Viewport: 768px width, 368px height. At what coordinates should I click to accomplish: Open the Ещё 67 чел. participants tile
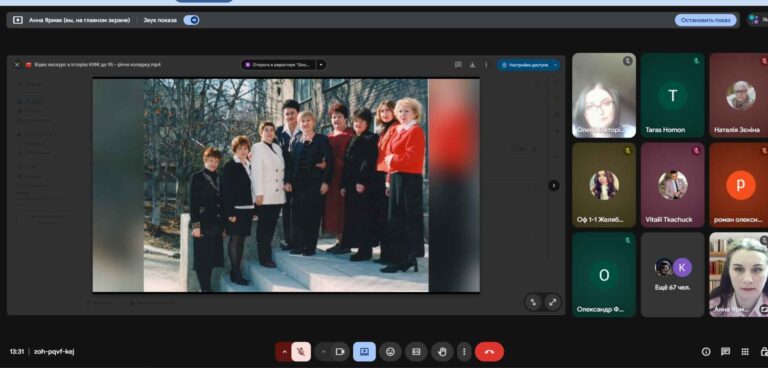click(672, 274)
